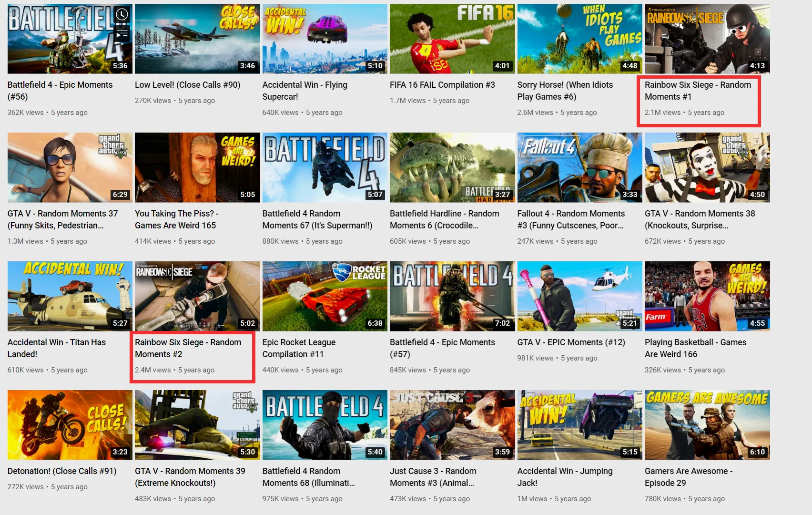Click the title 'Epic Rocket League Compilation #11'
The width and height of the screenshot is (812, 515).
pyautogui.click(x=299, y=348)
